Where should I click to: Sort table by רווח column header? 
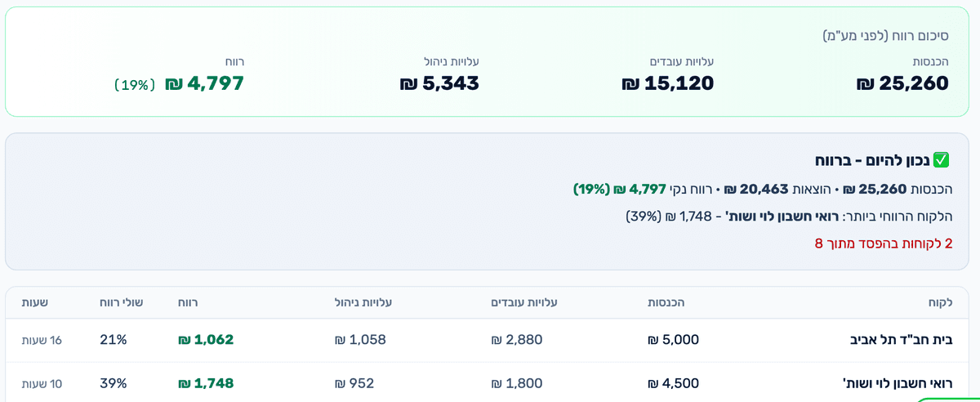pos(188,302)
